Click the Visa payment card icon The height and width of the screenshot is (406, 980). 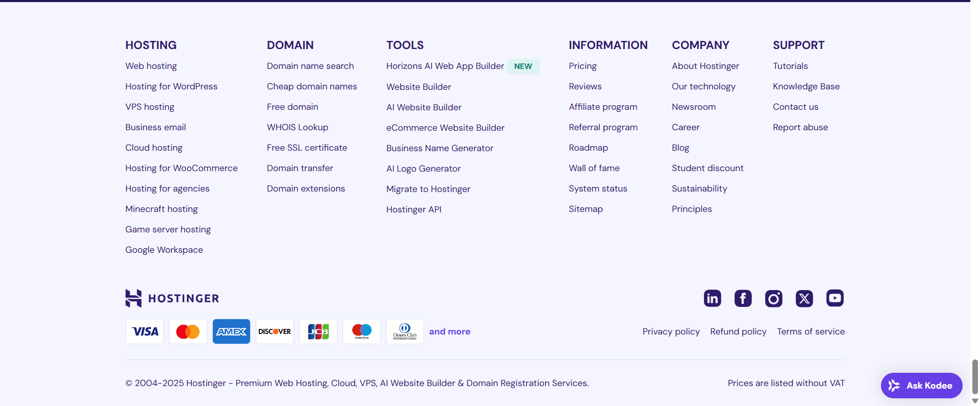(145, 331)
